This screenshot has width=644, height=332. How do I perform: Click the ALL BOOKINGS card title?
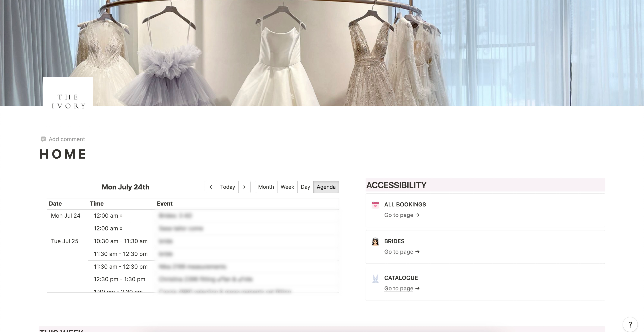(x=405, y=205)
